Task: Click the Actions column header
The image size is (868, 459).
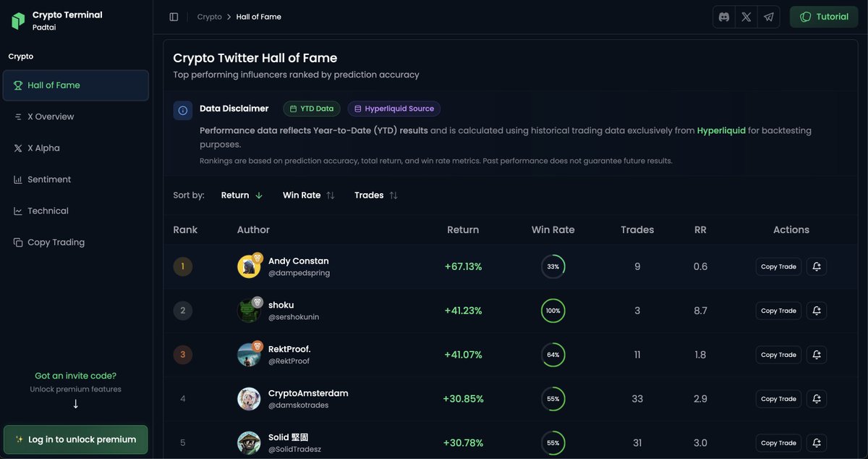Action: click(791, 230)
